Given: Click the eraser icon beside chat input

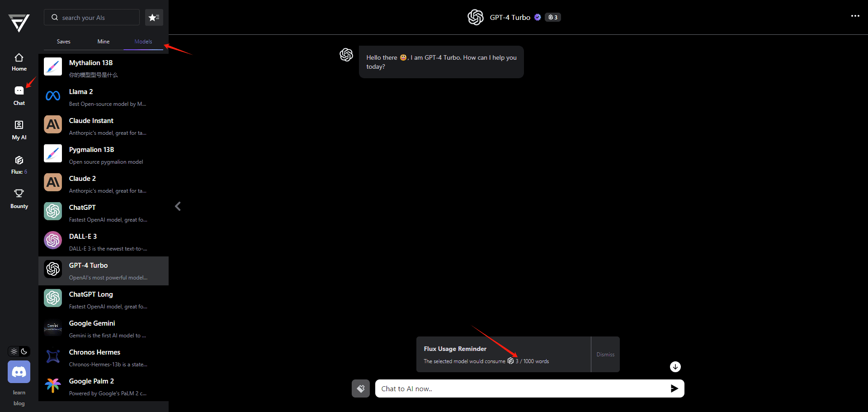Looking at the screenshot, I should click(361, 388).
